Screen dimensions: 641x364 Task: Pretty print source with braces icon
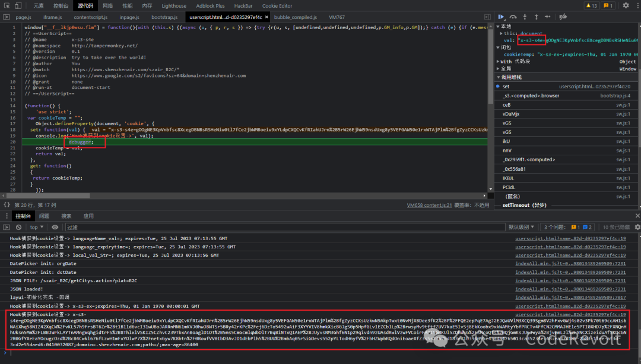coord(7,205)
